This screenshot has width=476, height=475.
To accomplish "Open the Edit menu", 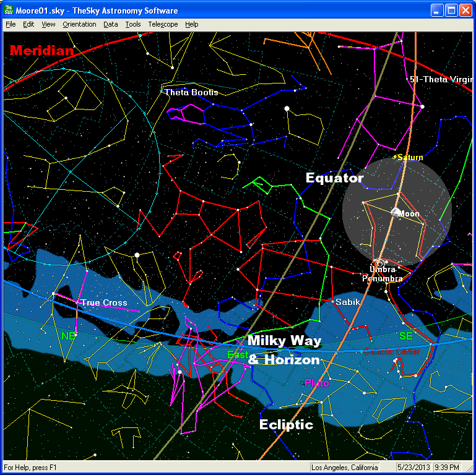I will click(28, 24).
